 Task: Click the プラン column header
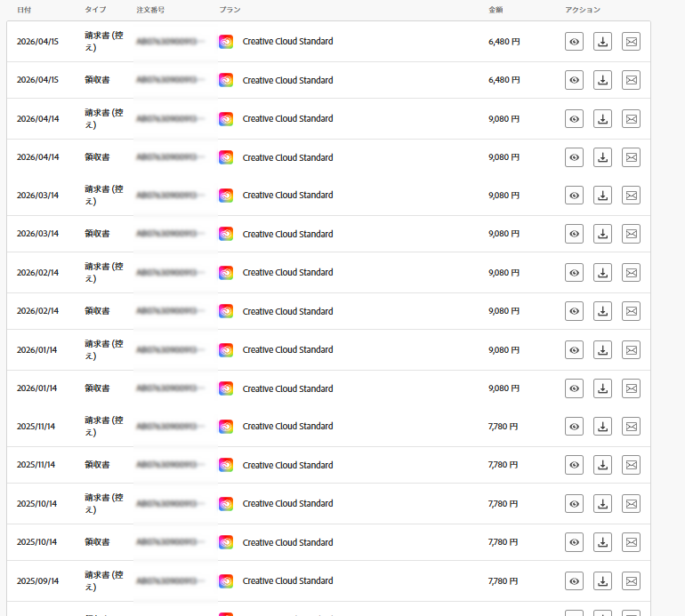click(230, 10)
